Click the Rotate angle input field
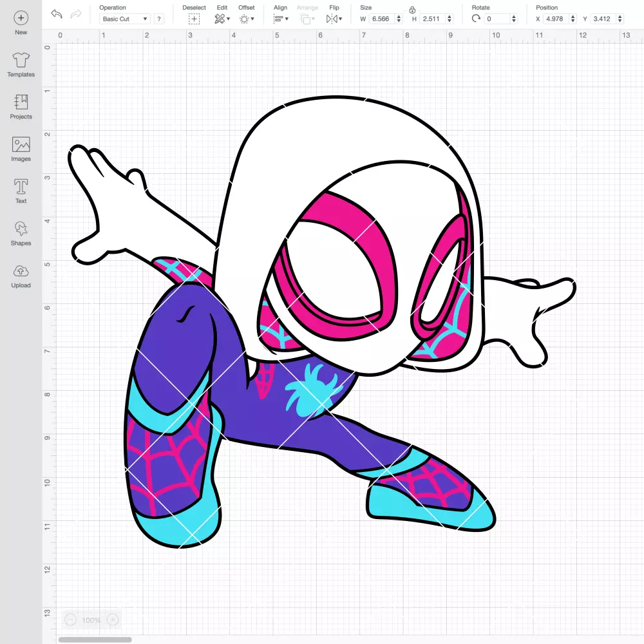644x644 pixels. click(x=497, y=19)
